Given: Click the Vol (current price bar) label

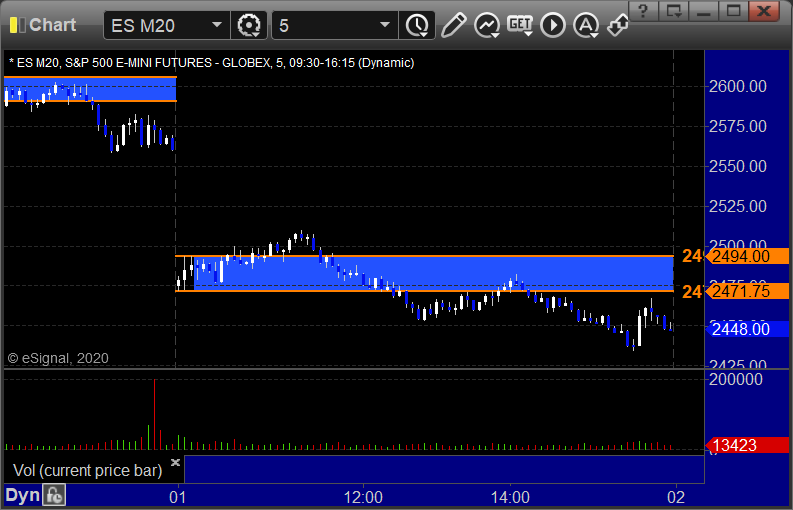Looking at the screenshot, I should 87,470.
